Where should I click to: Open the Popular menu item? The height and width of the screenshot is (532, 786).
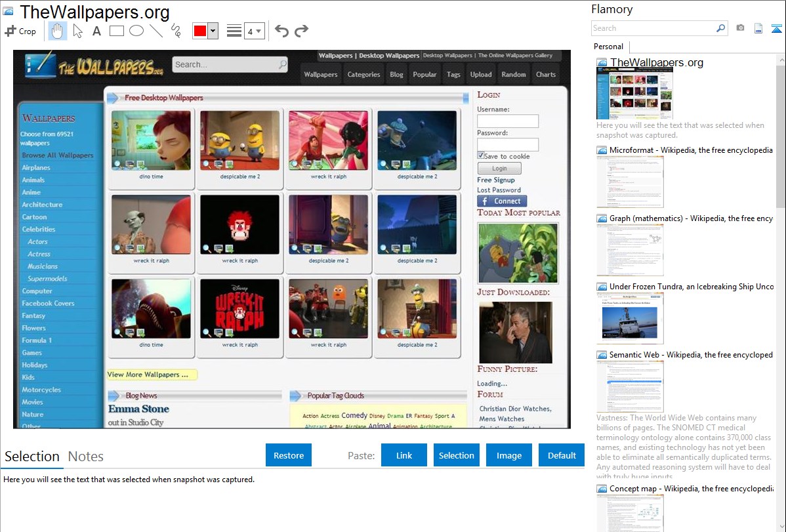point(424,74)
